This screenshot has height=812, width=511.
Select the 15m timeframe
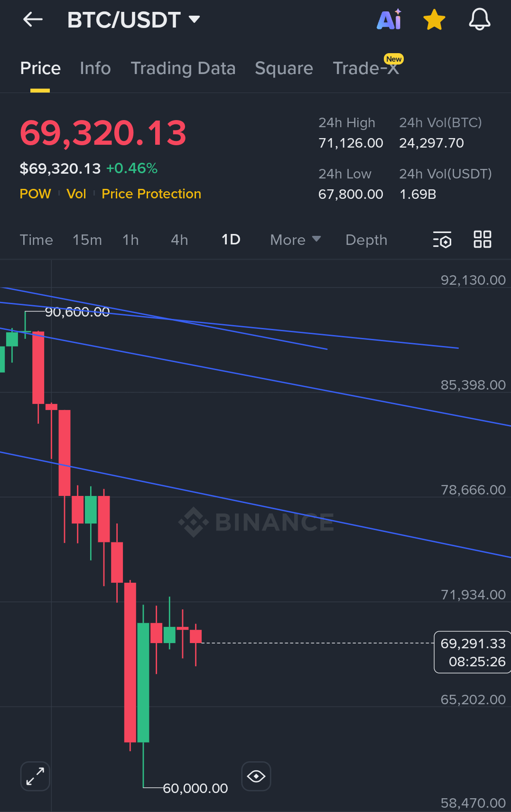(x=87, y=240)
